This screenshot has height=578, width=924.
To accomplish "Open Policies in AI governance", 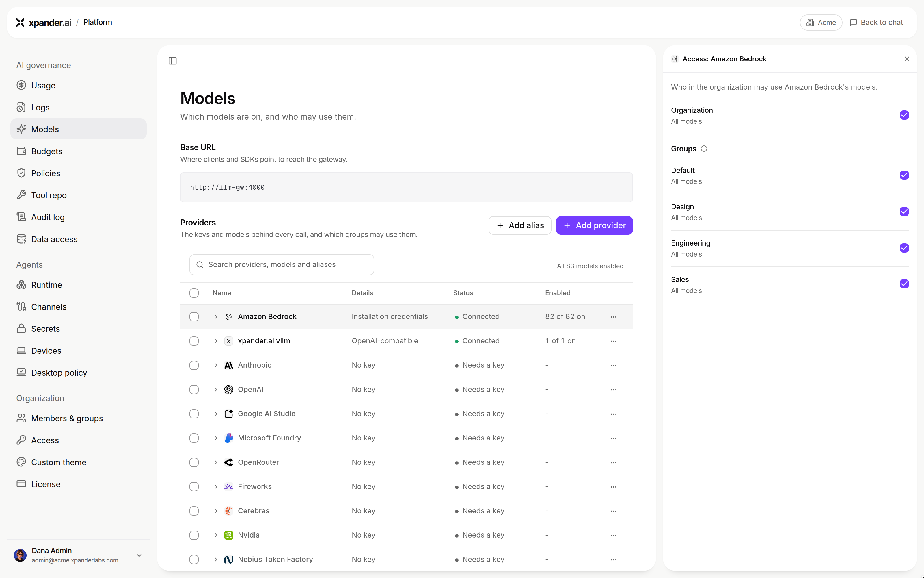I will (78, 173).
